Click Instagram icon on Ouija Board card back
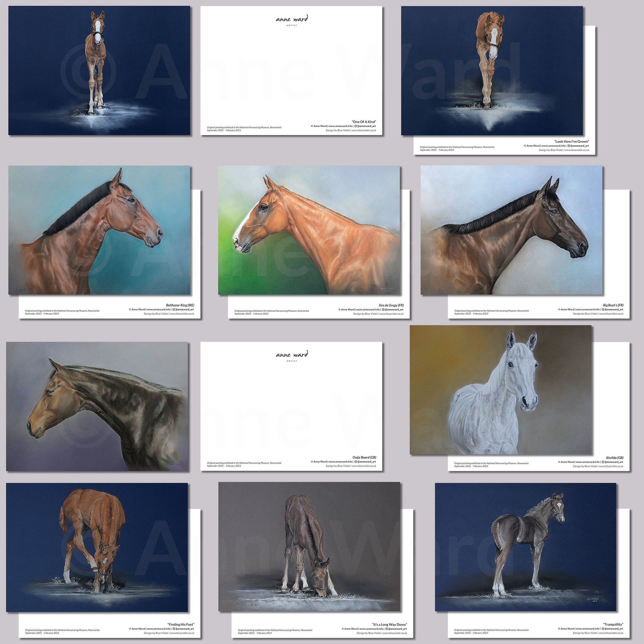The image size is (644, 644). click(356, 462)
